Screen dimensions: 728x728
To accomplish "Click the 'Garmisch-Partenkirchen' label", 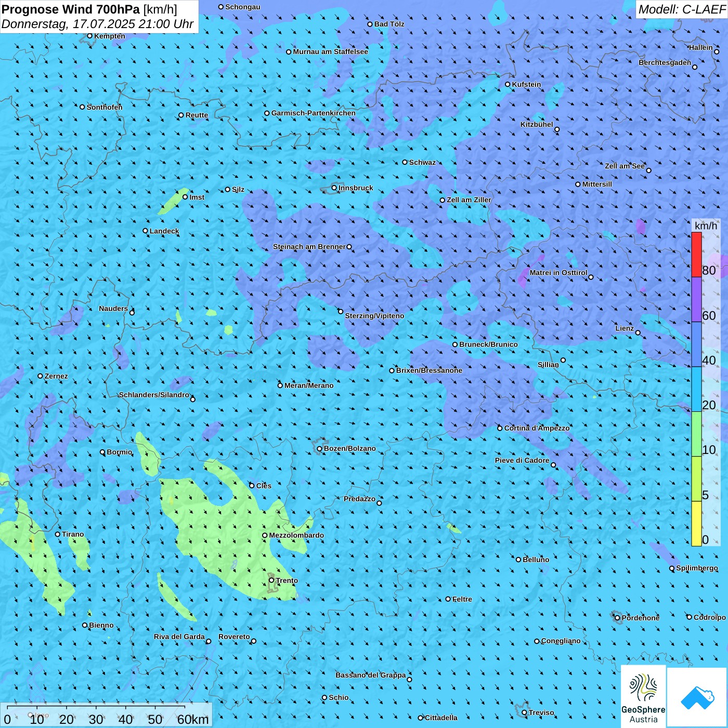I will [x=314, y=113].
